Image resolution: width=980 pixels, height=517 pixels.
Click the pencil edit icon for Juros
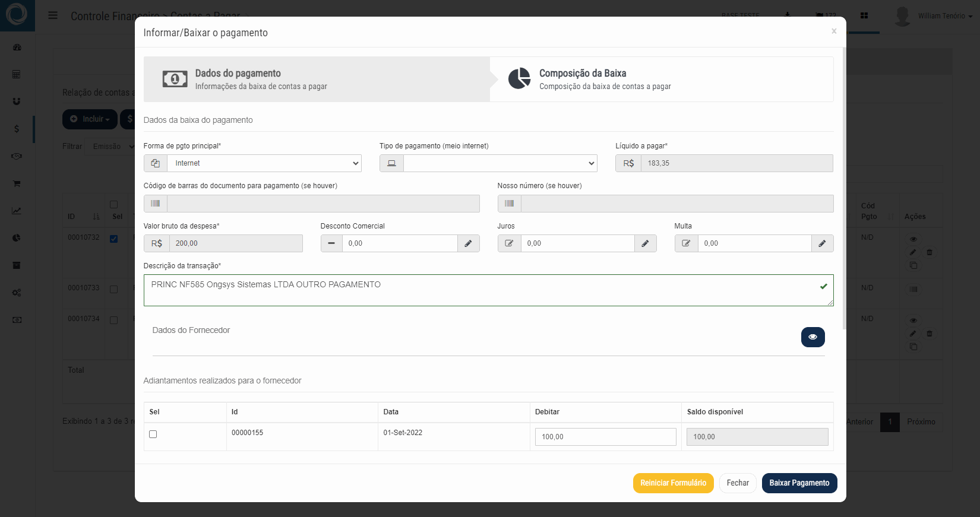point(645,243)
